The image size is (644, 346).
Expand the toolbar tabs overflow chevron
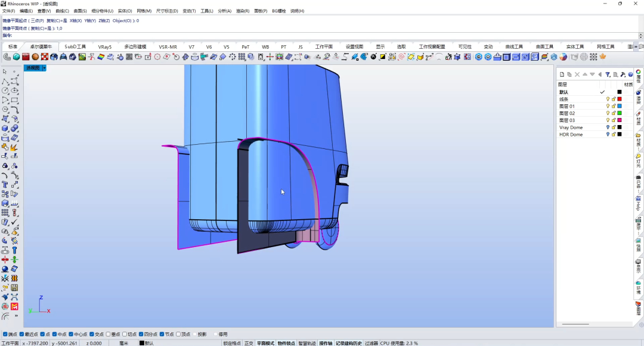pyautogui.click(x=636, y=46)
